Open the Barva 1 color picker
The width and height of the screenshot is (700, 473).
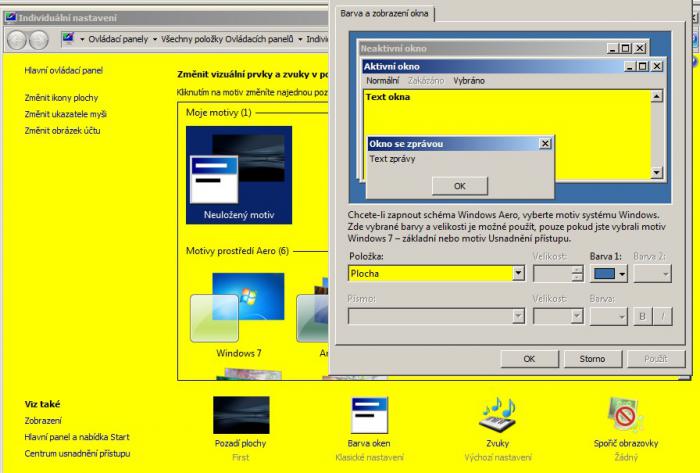pos(608,272)
